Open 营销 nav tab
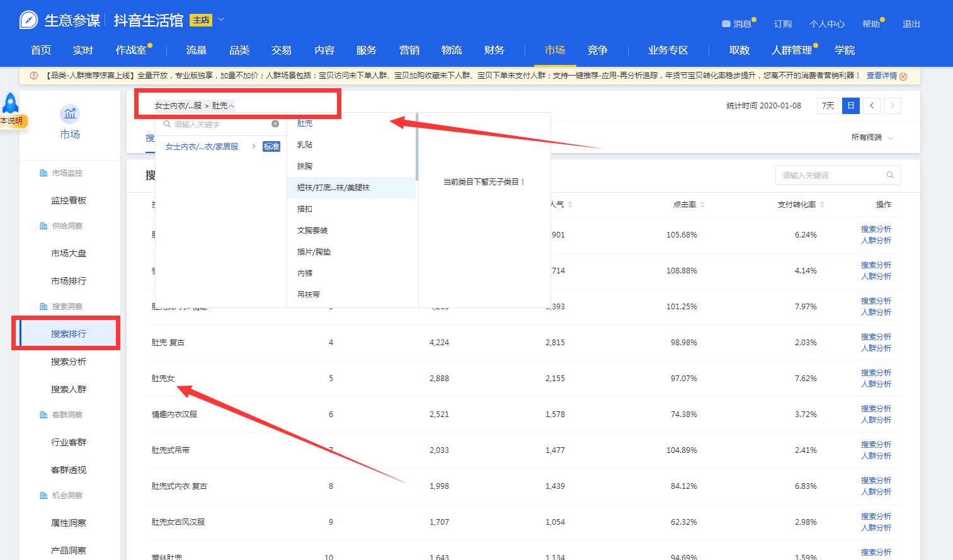Screen dimensions: 953x560 point(409,50)
